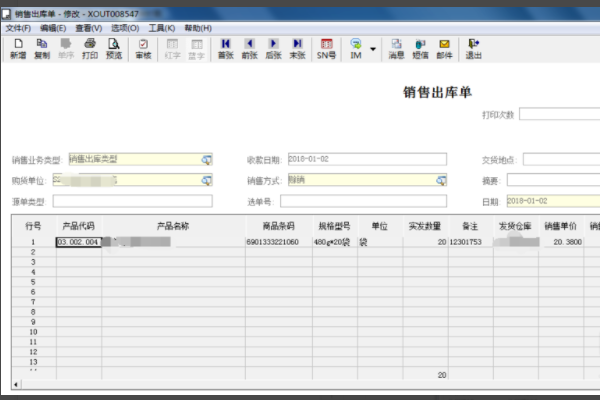Select row number 2 in grid
Image resolution: width=600 pixels, height=400 pixels.
[34, 252]
